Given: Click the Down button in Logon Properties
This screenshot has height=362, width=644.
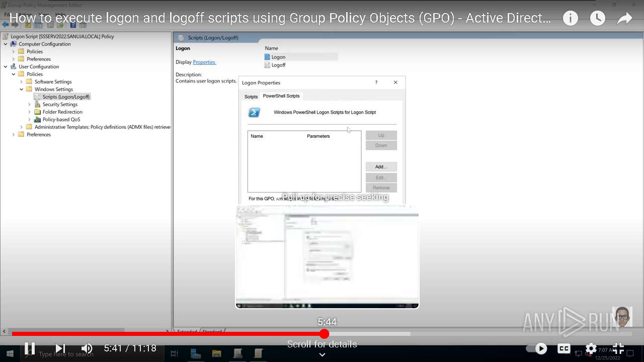Looking at the screenshot, I should pos(381,145).
